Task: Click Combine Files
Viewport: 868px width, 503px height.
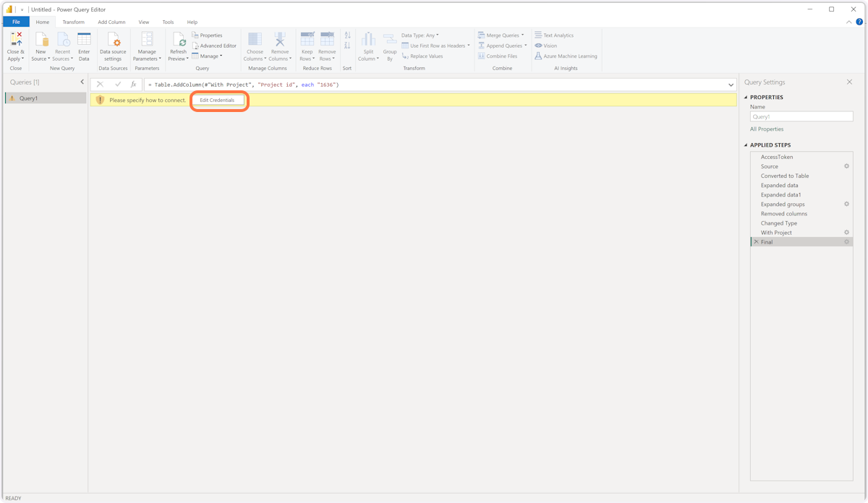Action: coord(498,56)
